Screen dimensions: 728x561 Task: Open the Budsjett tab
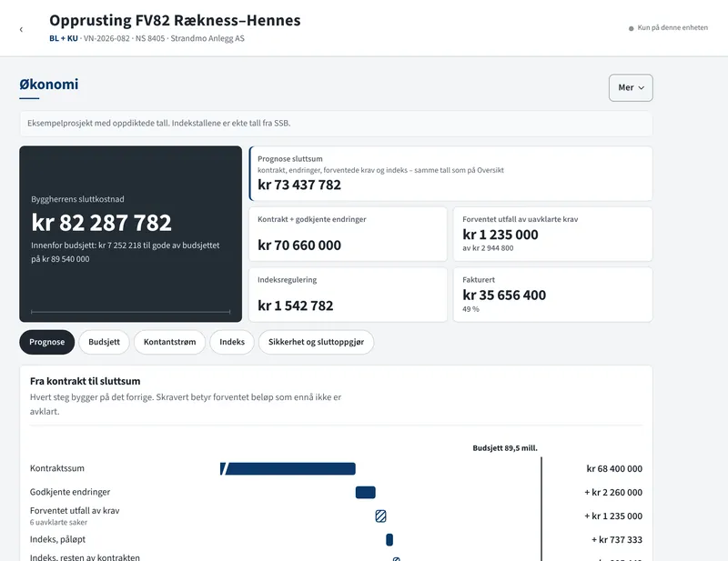tap(104, 342)
